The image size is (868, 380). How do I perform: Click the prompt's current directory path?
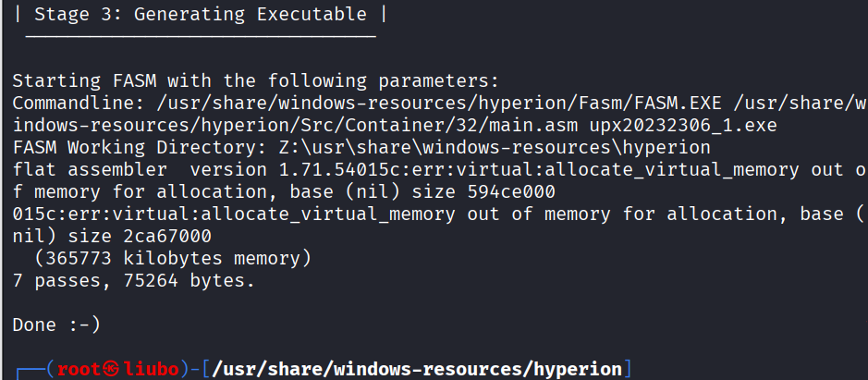tap(416, 370)
